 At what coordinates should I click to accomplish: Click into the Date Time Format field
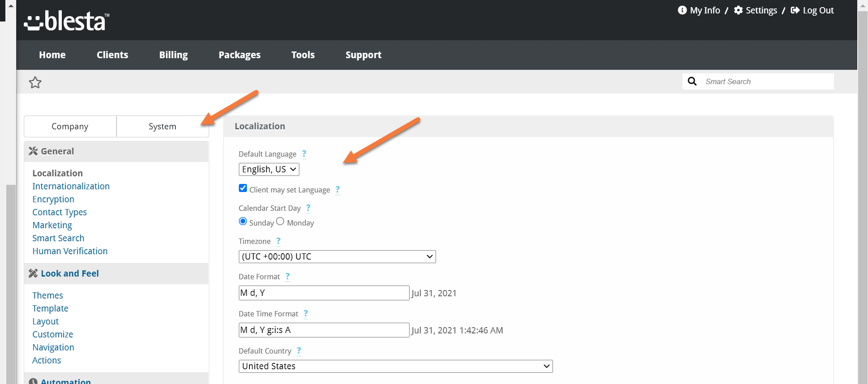point(324,330)
